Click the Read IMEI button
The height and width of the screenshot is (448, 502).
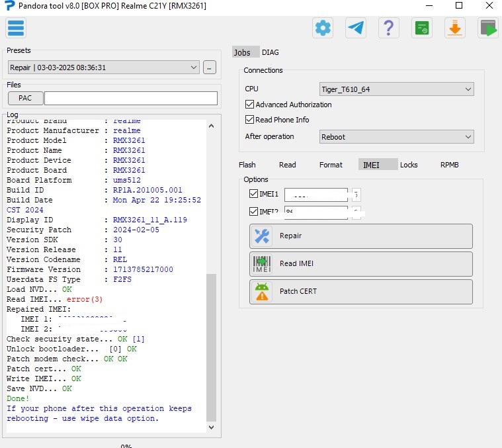point(361,264)
